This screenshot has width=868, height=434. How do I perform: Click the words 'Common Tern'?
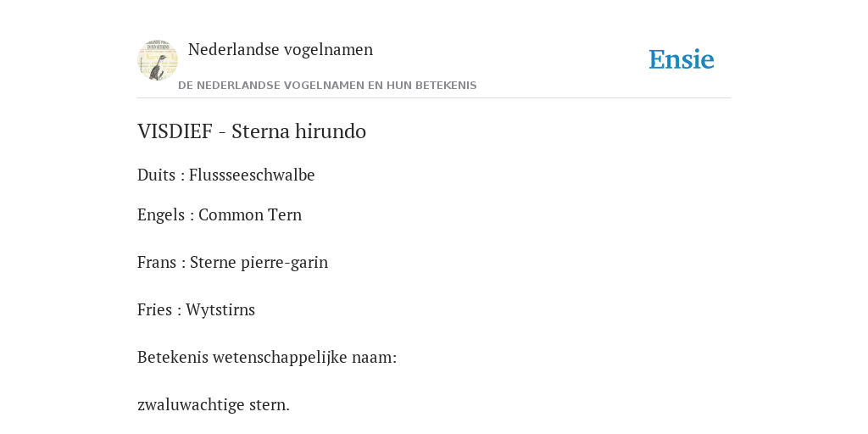click(x=250, y=214)
